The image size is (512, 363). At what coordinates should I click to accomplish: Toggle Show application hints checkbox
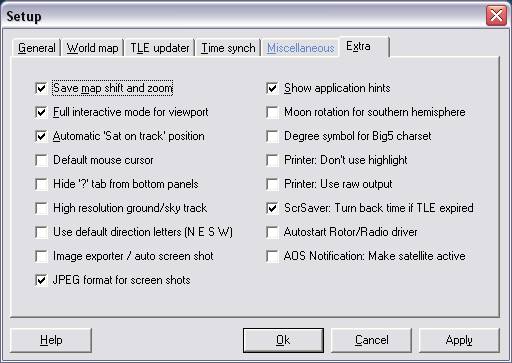click(x=272, y=88)
